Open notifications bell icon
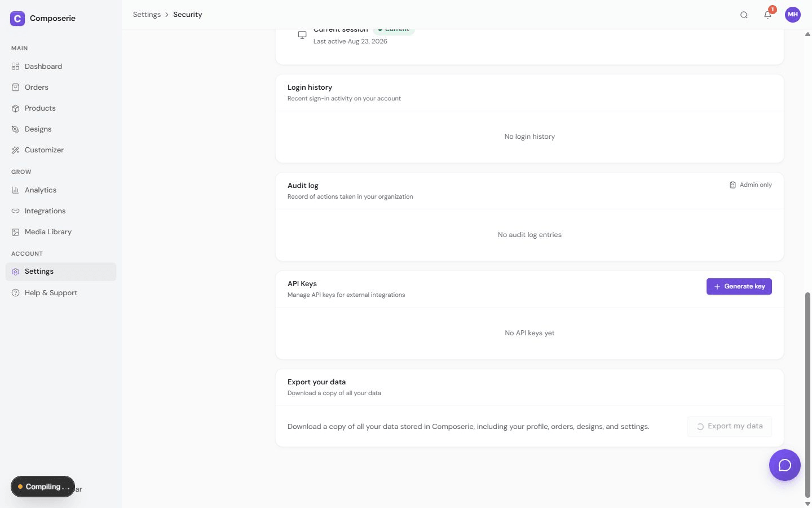The width and height of the screenshot is (812, 508). click(x=767, y=15)
